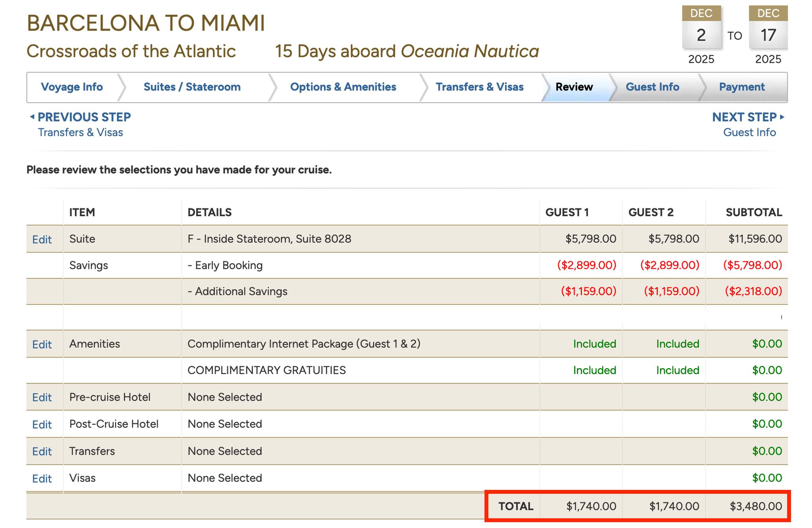Edit the Amenities row
This screenshot has width=812, height=528.
pyautogui.click(x=42, y=344)
